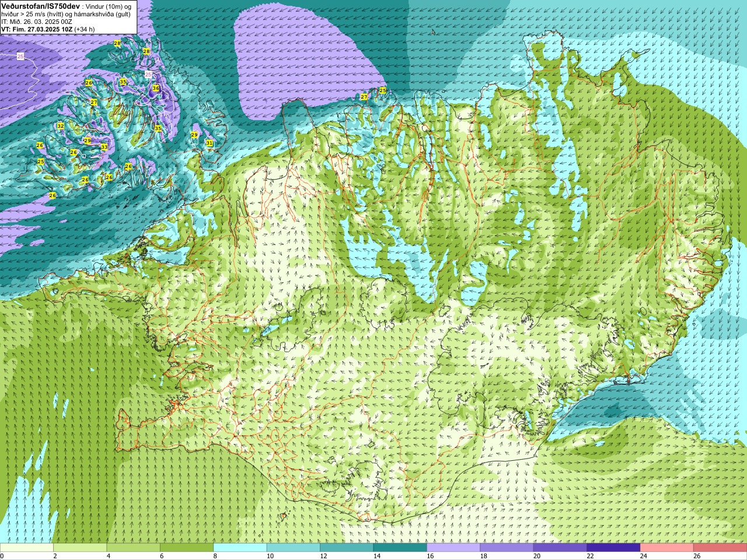Click the '(+34 h)' forecast offset text
747x560 pixels.
pyautogui.click(x=85, y=29)
